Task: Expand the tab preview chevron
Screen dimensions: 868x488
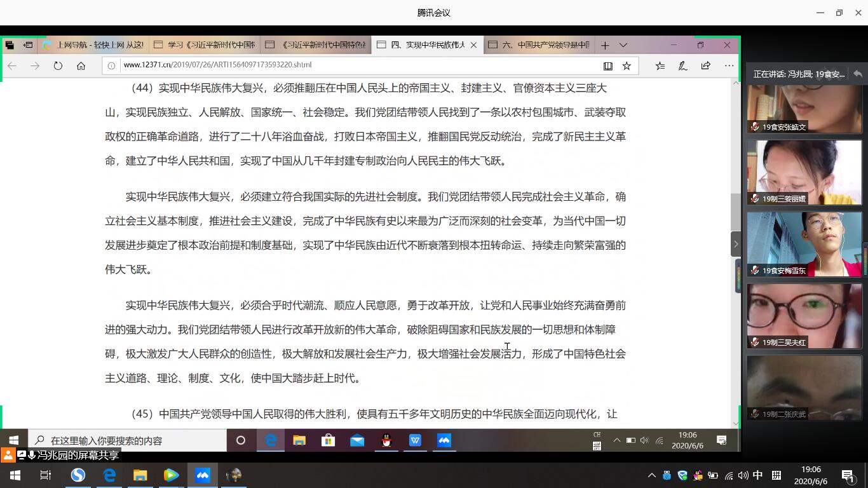Action: click(623, 45)
